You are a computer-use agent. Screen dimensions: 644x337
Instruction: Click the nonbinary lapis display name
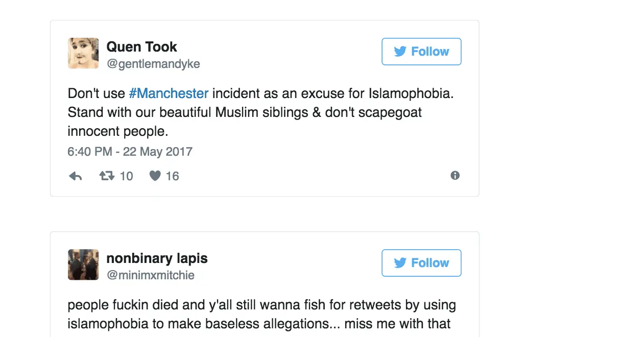pyautogui.click(x=157, y=258)
